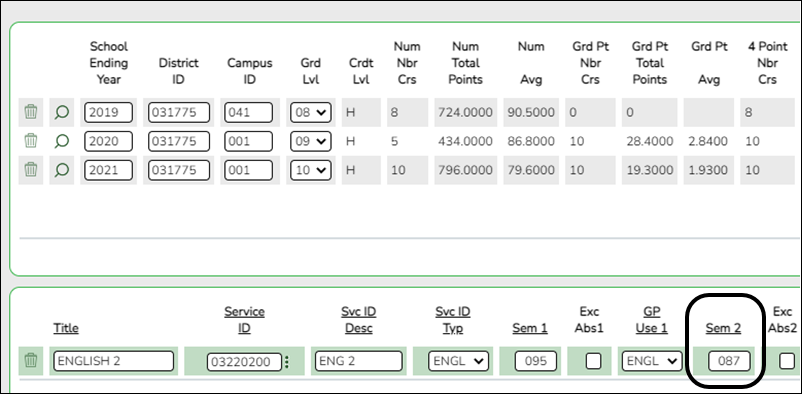This screenshot has height=394, width=802.
Task: Sort by GP Use 1 header
Action: 652,320
